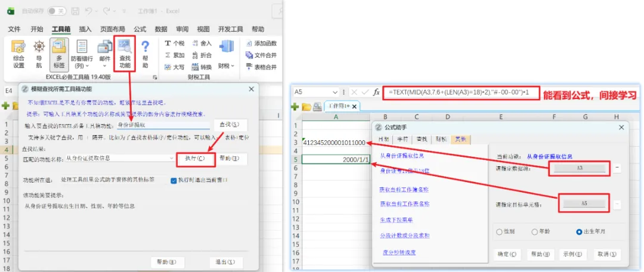Click the cancel X in formula bar
Screen dimensions: 644x272
pyautogui.click(x=354, y=92)
